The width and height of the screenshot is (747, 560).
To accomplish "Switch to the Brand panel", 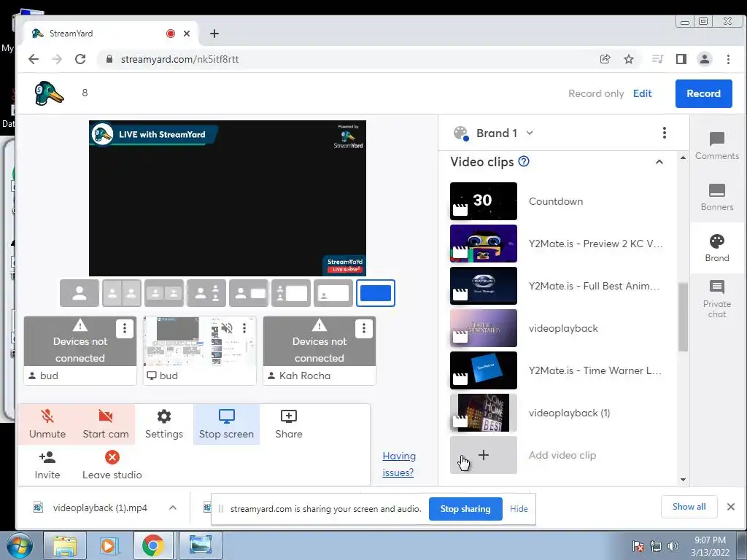I will coord(716,248).
